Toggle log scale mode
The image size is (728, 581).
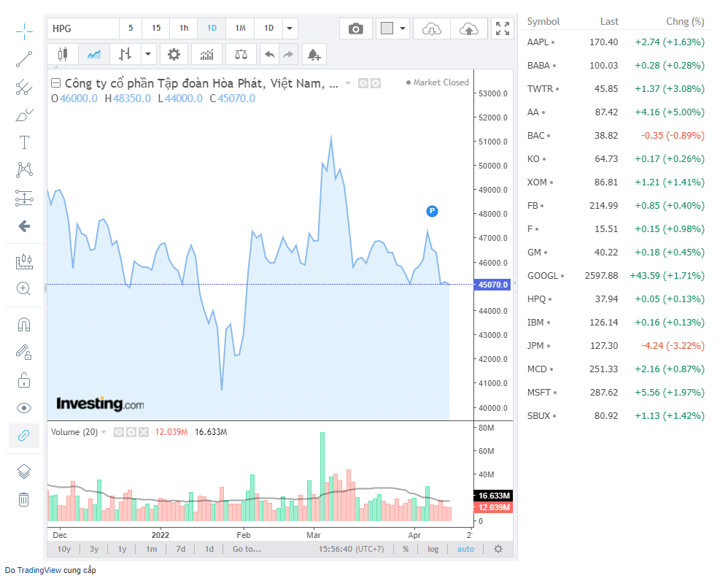(x=433, y=549)
